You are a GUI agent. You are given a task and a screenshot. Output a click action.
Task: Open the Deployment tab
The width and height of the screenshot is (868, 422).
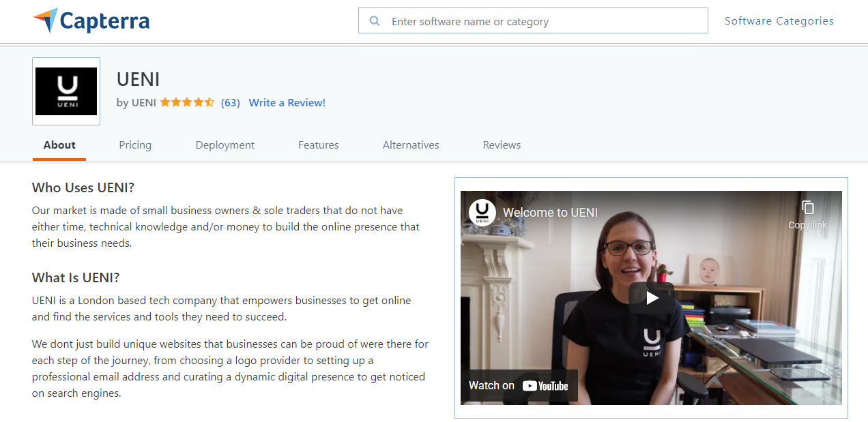(225, 145)
